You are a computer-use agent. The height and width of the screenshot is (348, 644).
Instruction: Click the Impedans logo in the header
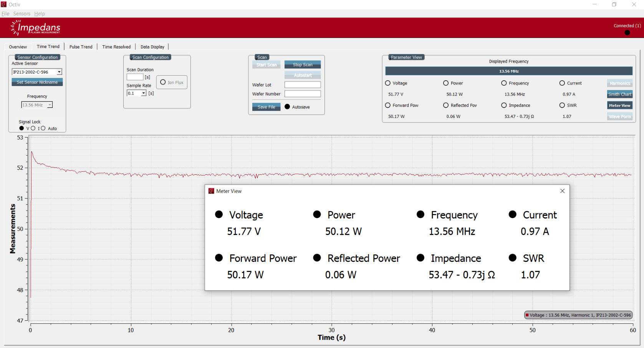(x=35, y=28)
